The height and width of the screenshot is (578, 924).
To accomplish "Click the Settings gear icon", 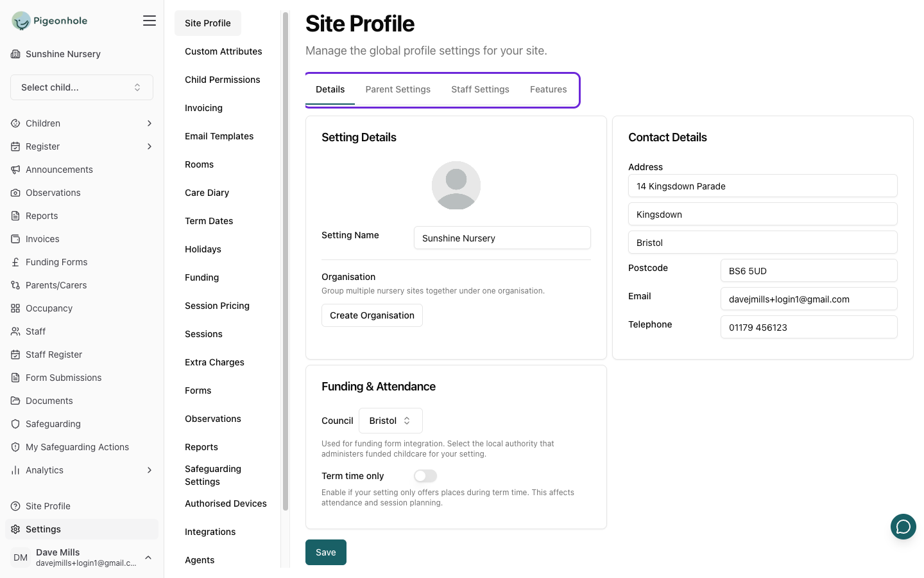I will pos(15,529).
